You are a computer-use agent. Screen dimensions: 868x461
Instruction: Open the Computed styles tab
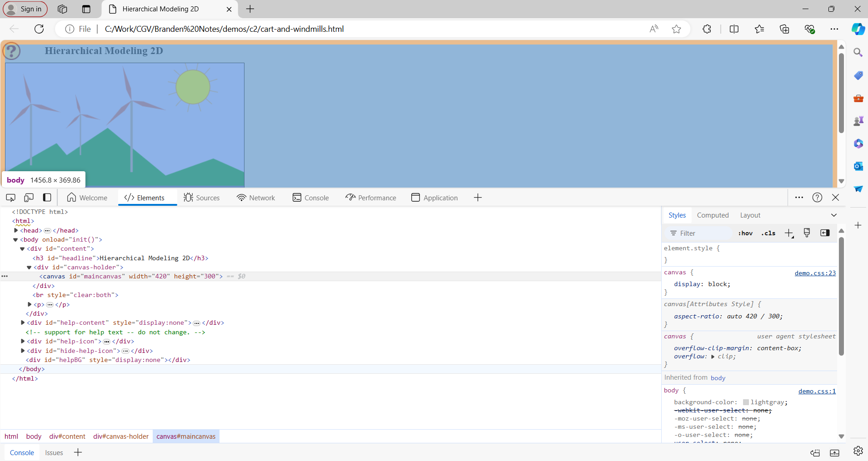tap(713, 215)
